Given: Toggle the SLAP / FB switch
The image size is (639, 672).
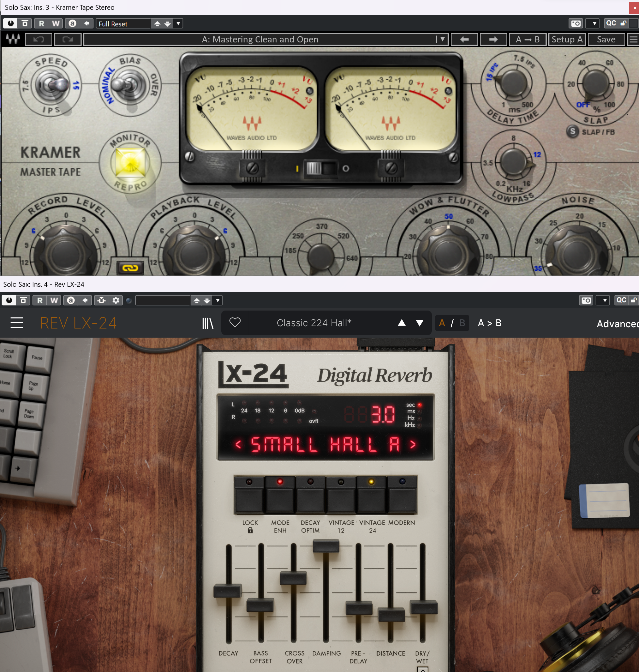Looking at the screenshot, I should click(x=572, y=132).
